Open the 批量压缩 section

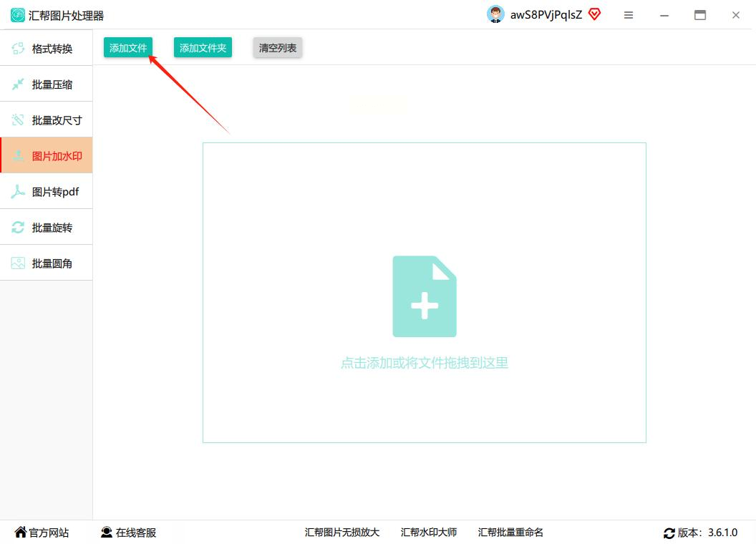pyautogui.click(x=47, y=84)
